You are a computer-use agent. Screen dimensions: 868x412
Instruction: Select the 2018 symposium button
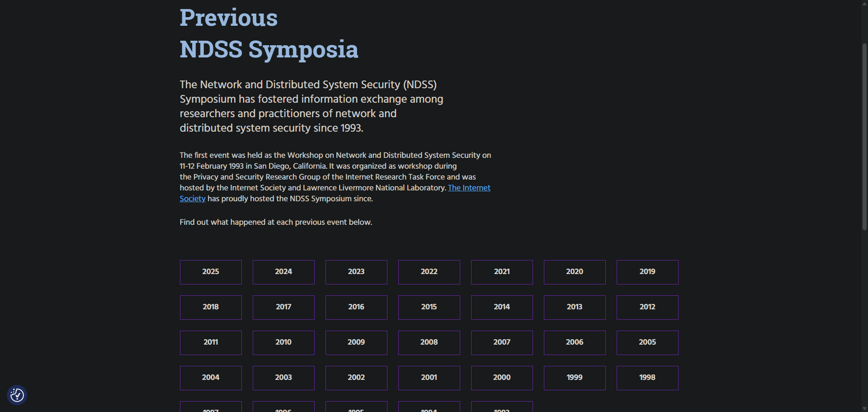tap(211, 307)
